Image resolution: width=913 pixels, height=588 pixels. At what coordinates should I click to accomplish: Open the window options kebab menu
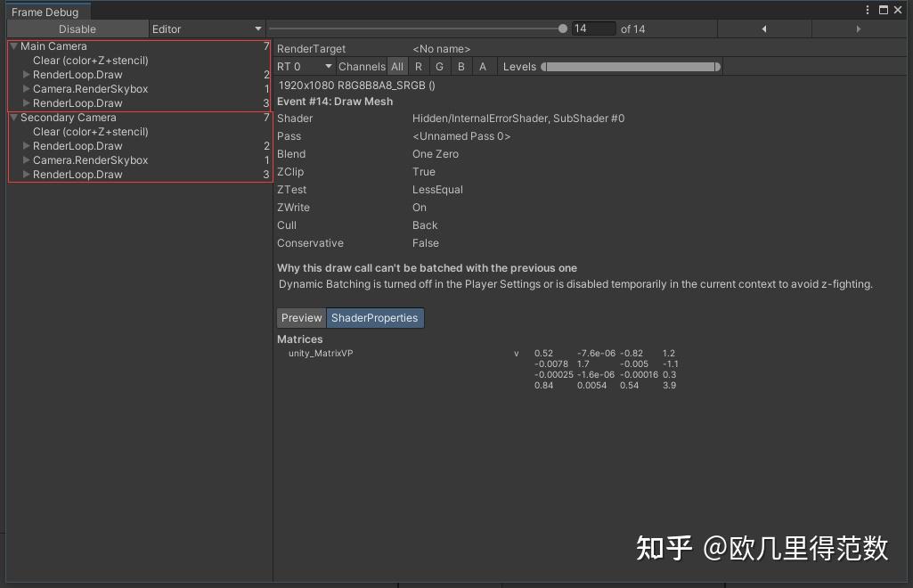pos(868,9)
